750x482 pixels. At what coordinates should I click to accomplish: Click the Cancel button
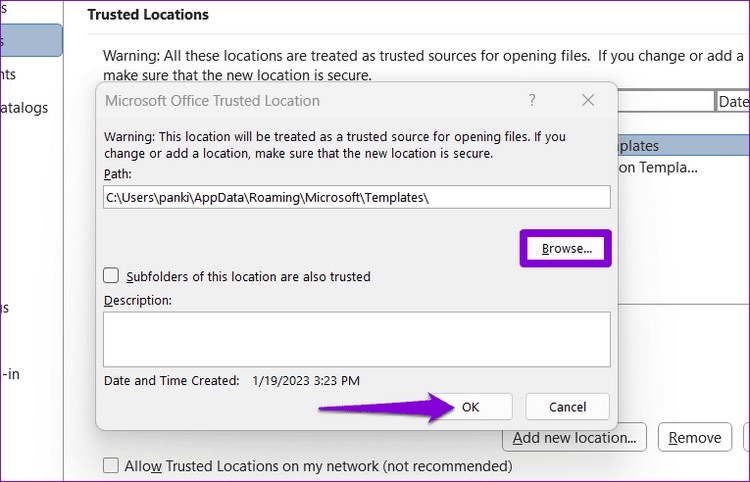coord(567,407)
